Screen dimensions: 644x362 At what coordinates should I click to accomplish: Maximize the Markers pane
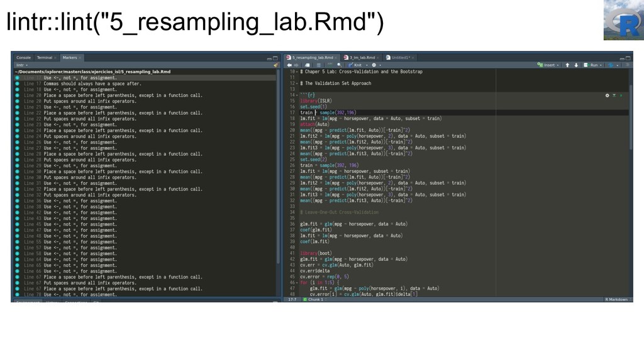(x=275, y=58)
